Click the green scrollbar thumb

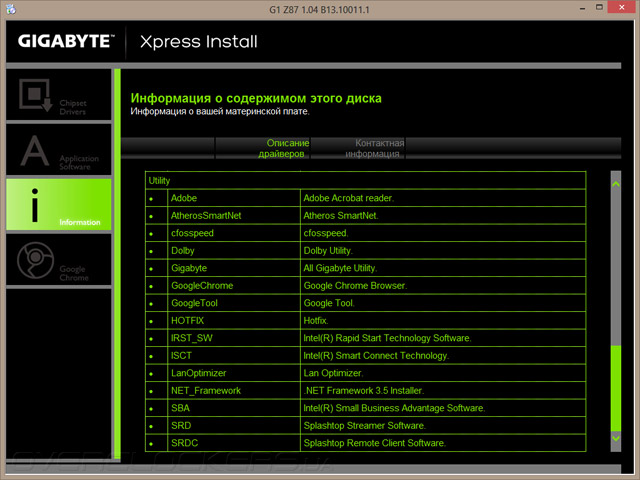click(616, 388)
